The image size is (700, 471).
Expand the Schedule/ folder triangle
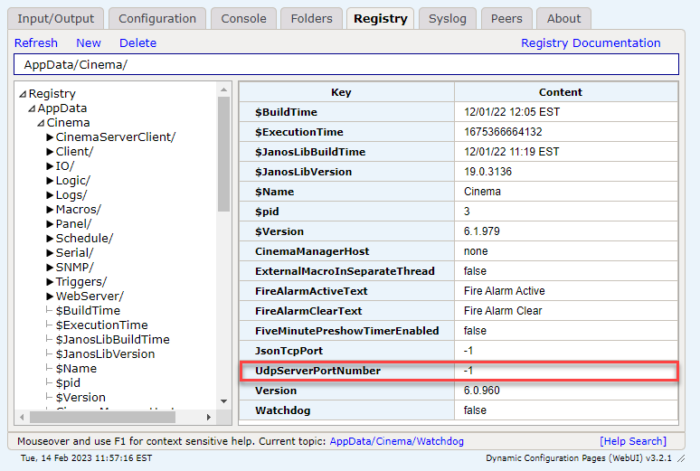tap(50, 238)
